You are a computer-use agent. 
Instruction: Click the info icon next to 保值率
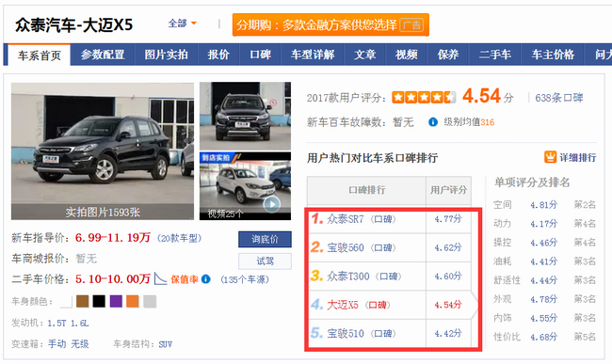(205, 279)
